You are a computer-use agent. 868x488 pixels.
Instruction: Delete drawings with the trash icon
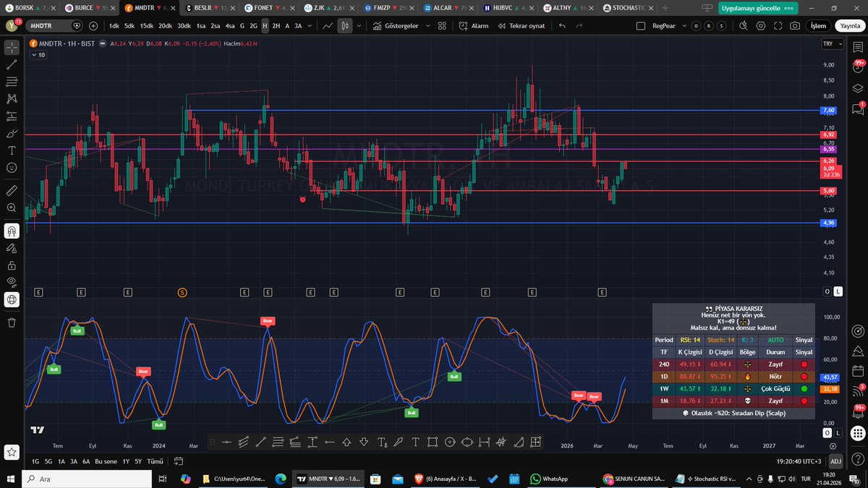coord(12,322)
